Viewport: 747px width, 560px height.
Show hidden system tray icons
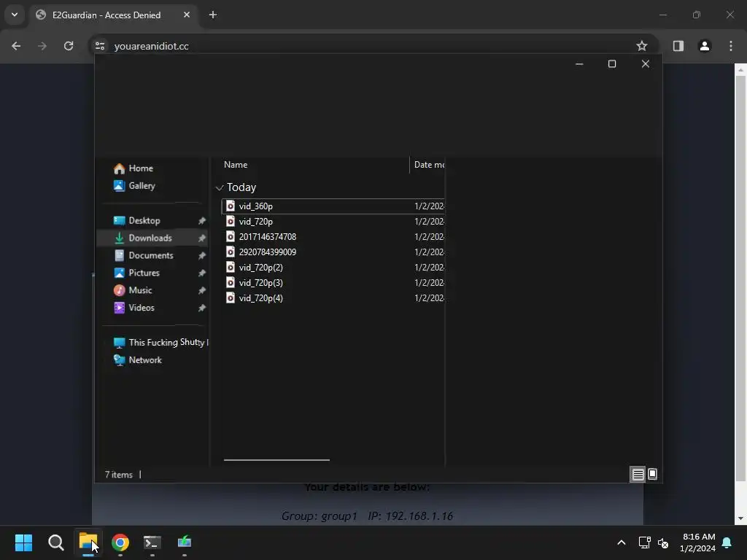click(x=622, y=542)
